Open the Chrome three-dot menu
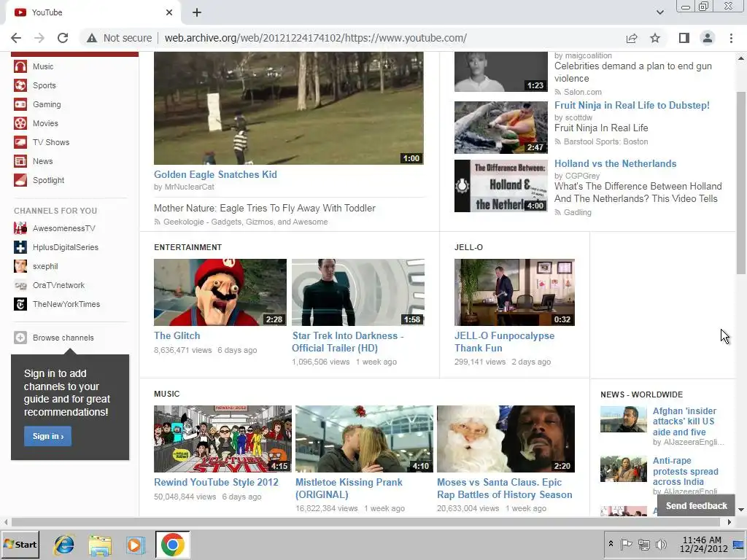 [731, 38]
